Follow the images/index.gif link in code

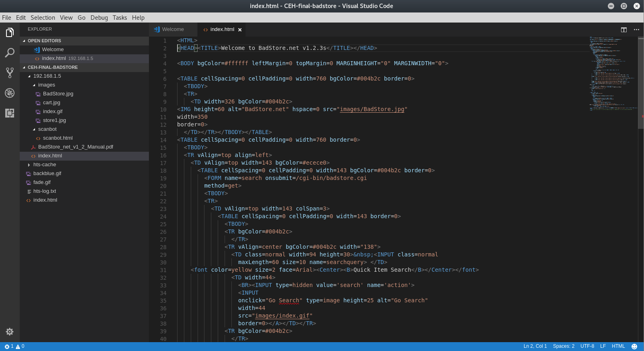point(282,316)
